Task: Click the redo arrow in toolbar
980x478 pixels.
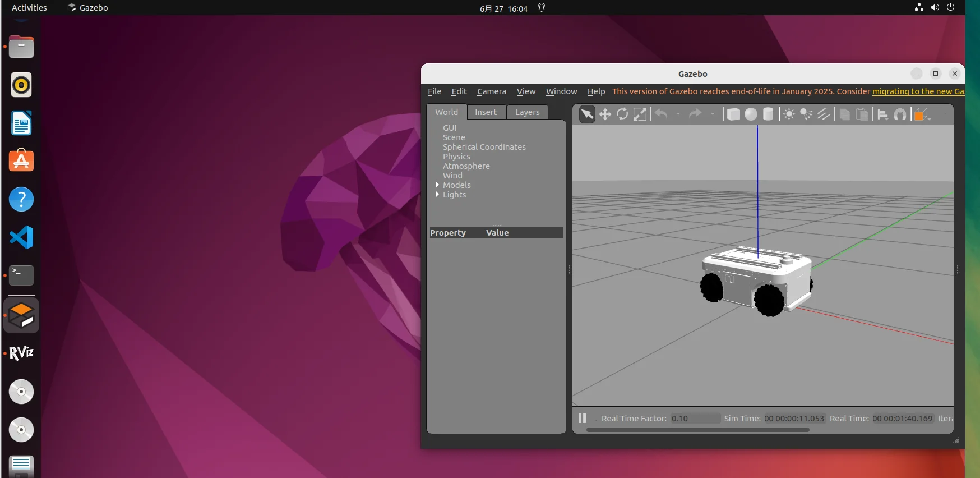Action: click(695, 114)
